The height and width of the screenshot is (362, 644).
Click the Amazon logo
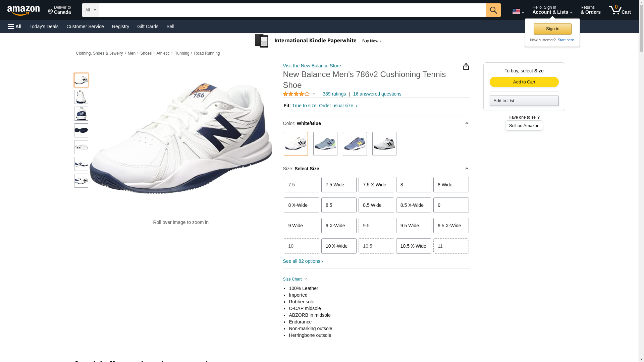tap(23, 10)
